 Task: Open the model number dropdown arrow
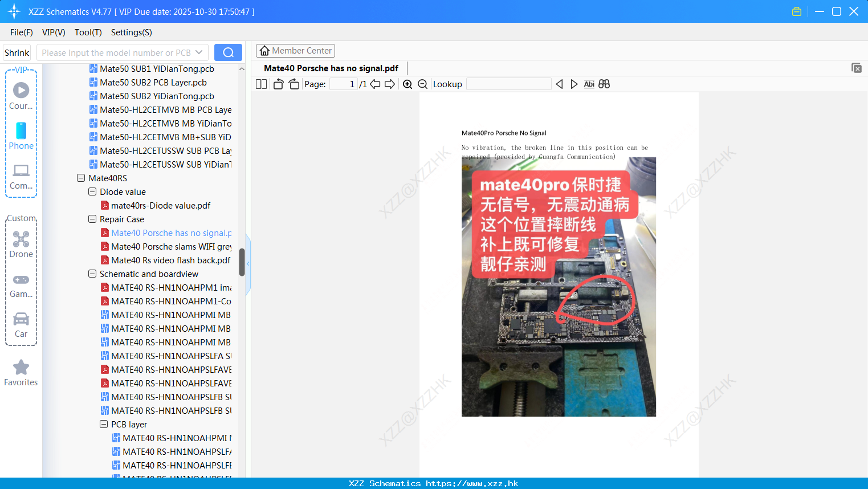tap(199, 52)
